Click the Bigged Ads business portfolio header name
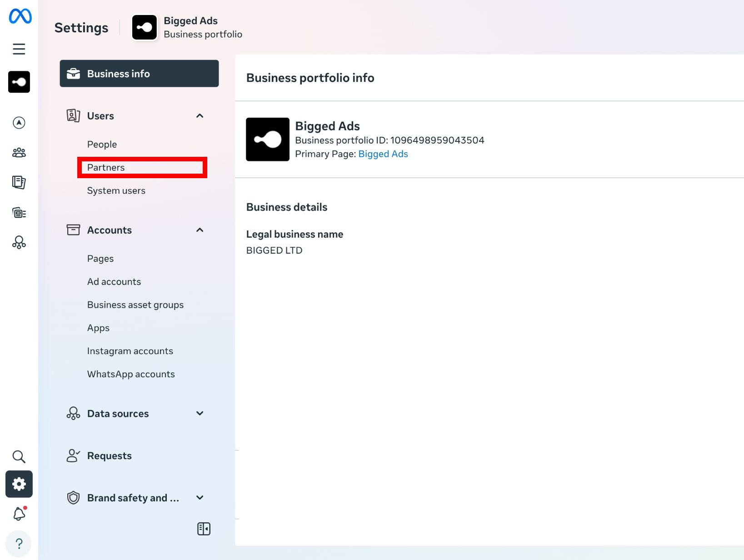This screenshot has width=744, height=560. point(190,21)
